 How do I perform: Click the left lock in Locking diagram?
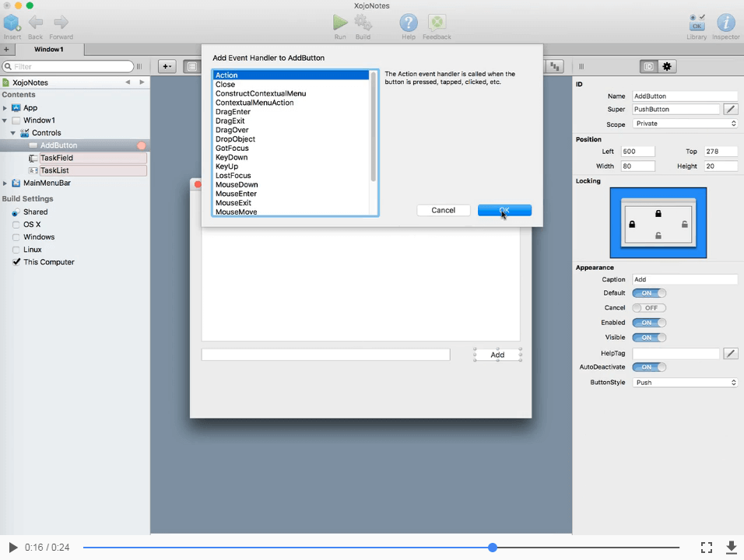tap(632, 224)
